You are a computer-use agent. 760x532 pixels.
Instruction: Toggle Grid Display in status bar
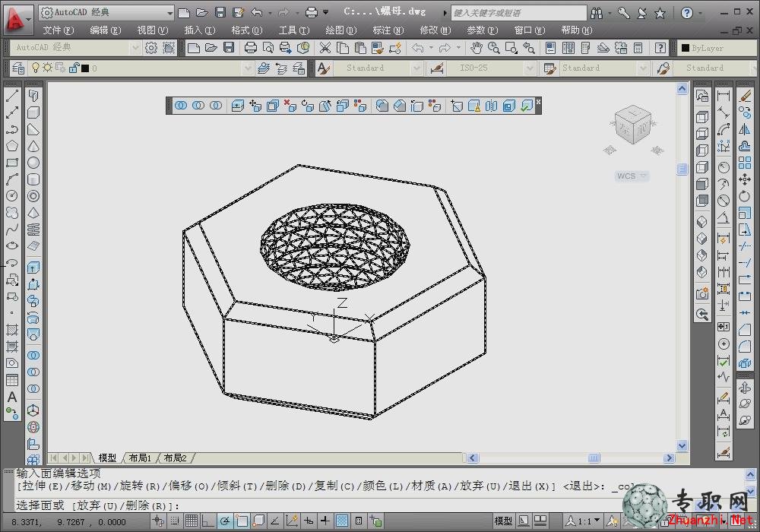(192, 521)
